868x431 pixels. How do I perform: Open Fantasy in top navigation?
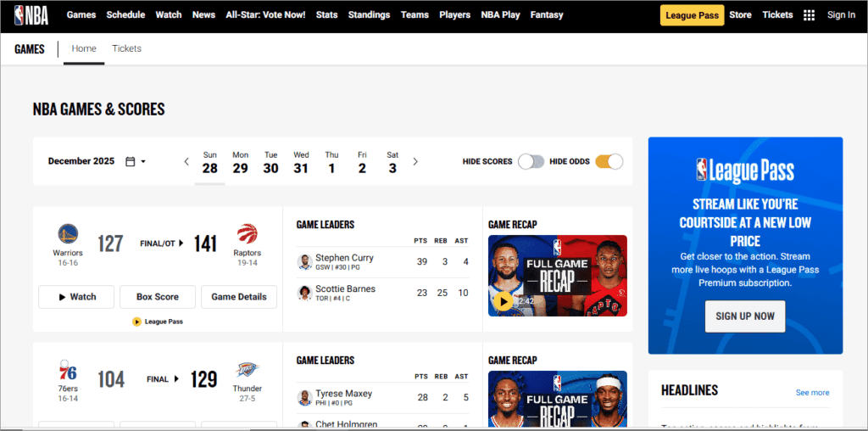tap(547, 15)
